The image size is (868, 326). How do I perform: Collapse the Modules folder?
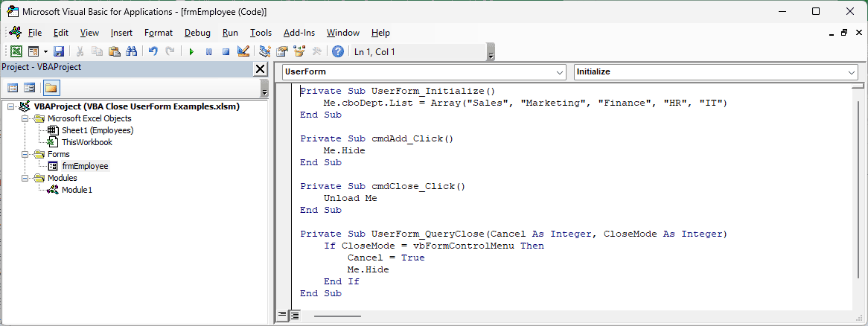point(25,178)
